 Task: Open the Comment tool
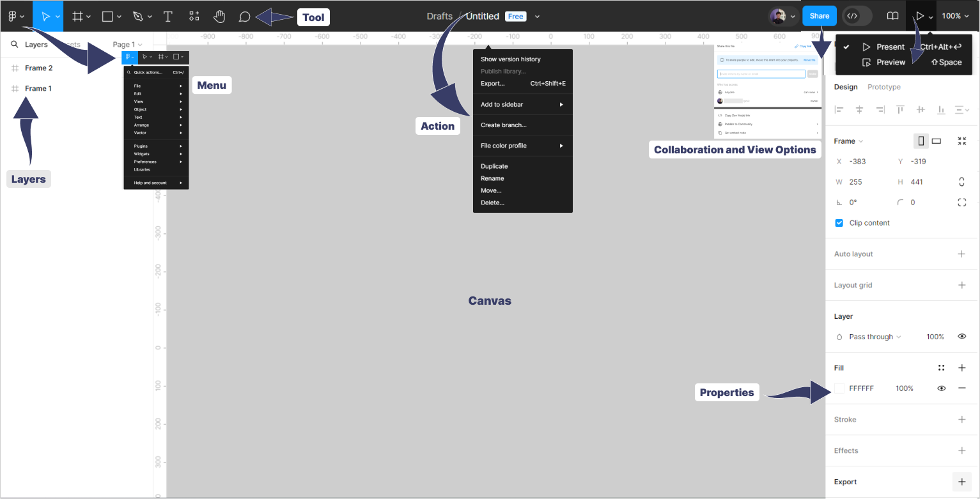point(244,17)
